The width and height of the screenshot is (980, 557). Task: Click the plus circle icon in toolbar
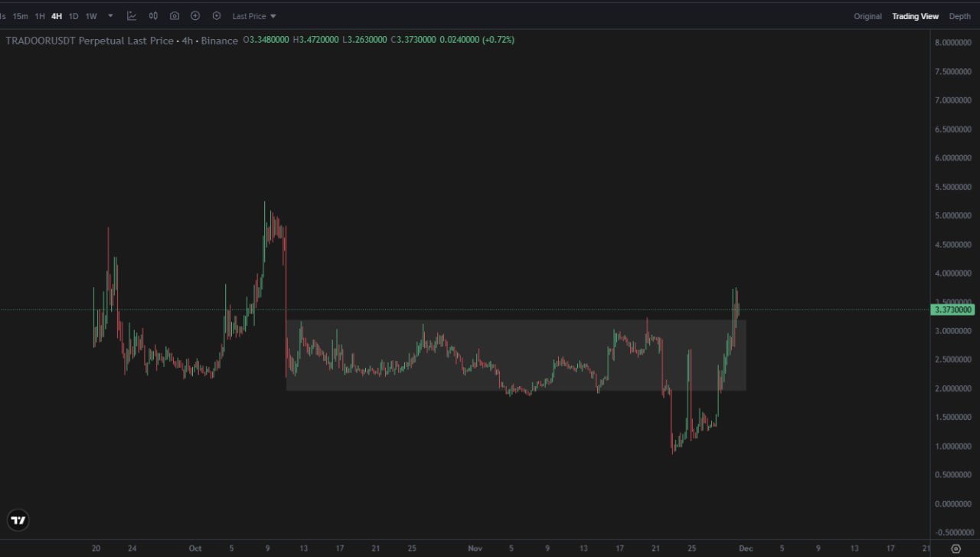click(195, 16)
